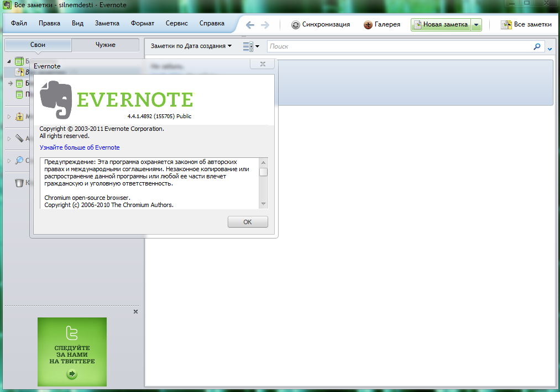Image resolution: width=560 pixels, height=392 pixels.
Task: Expand the attributes section triangle
Action: click(x=9, y=139)
